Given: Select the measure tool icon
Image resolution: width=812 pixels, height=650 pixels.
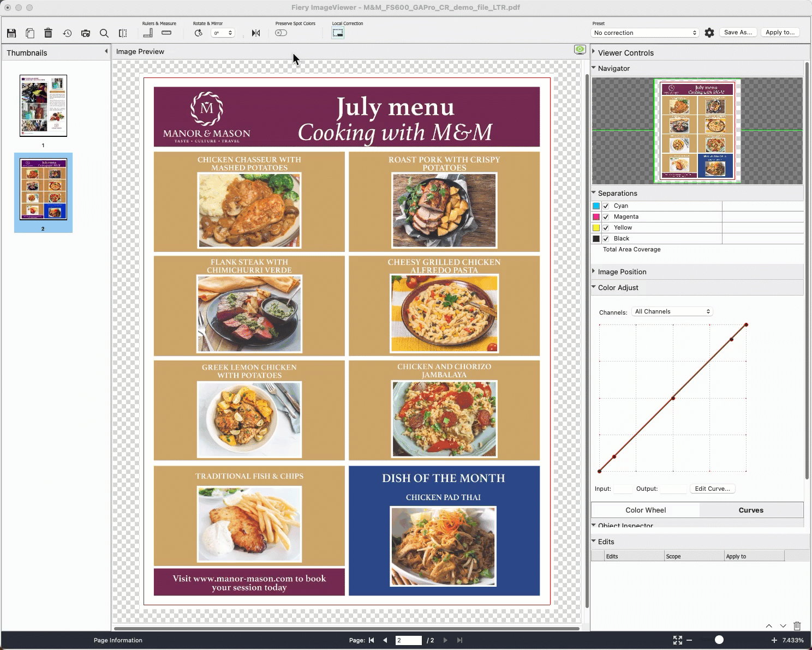Looking at the screenshot, I should click(x=166, y=33).
